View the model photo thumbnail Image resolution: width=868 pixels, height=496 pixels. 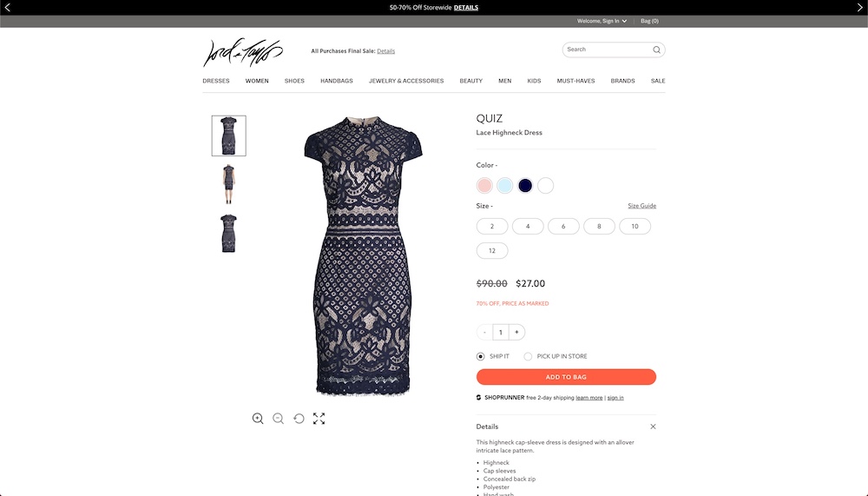tap(228, 184)
